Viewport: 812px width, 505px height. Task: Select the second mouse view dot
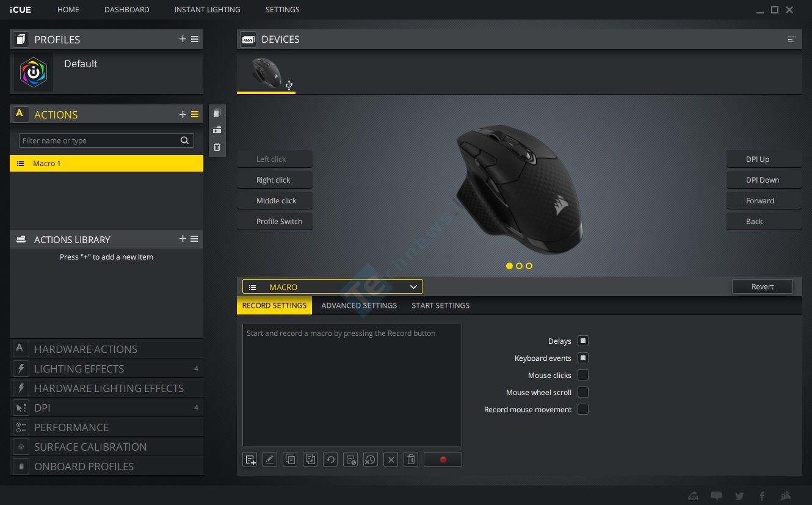tap(519, 266)
